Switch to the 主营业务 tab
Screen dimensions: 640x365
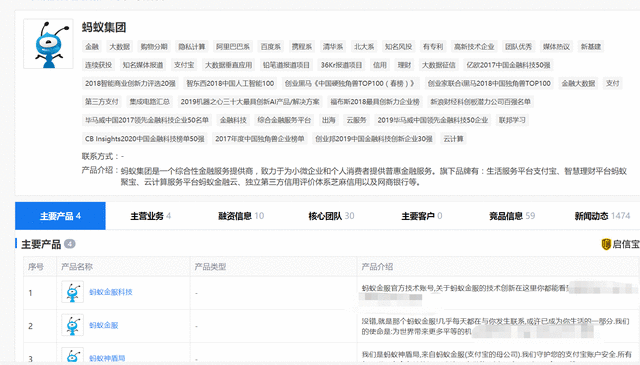(151, 216)
